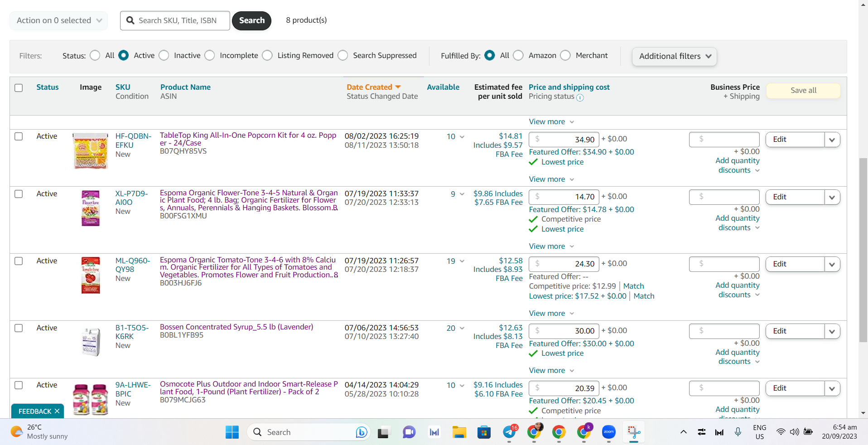This screenshot has width=868, height=445.
Task: Open Telegram from the taskbar
Action: click(x=509, y=432)
